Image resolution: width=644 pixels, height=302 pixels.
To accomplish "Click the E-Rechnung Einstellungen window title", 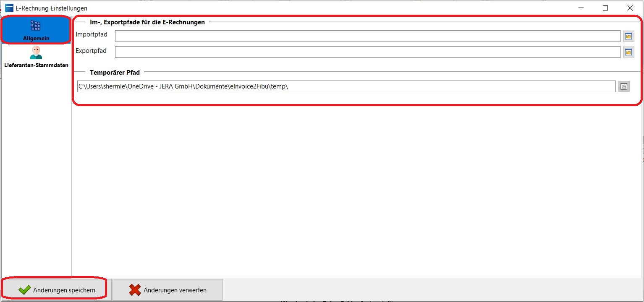I will (x=52, y=8).
